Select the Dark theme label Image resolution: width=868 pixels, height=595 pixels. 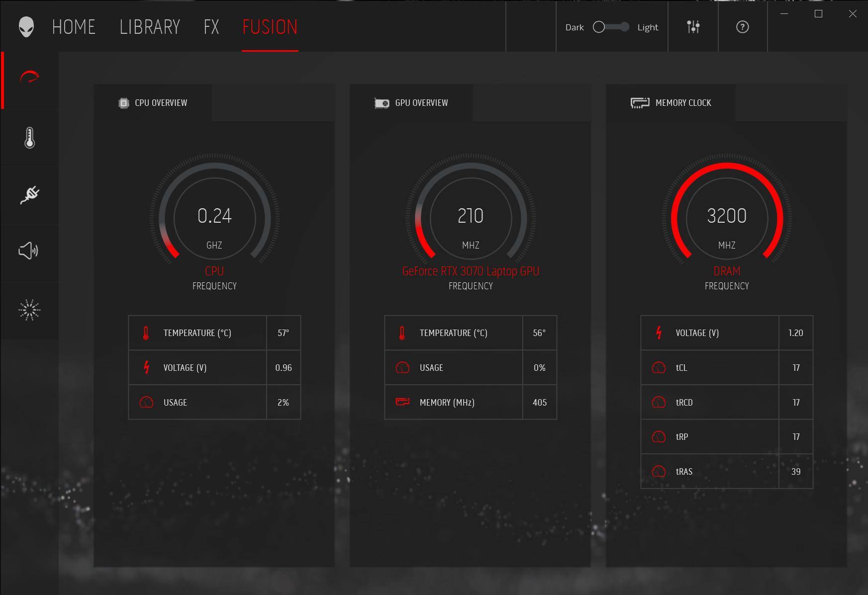(575, 27)
